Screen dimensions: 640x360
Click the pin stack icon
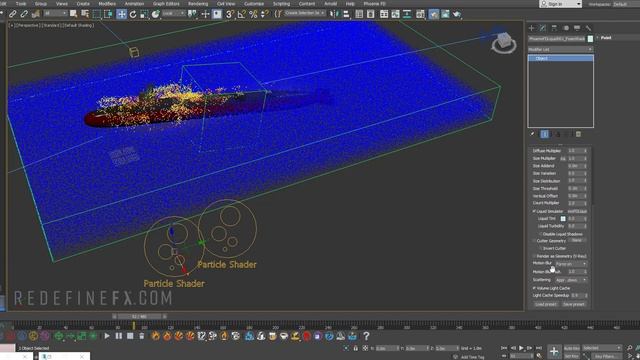(x=532, y=134)
